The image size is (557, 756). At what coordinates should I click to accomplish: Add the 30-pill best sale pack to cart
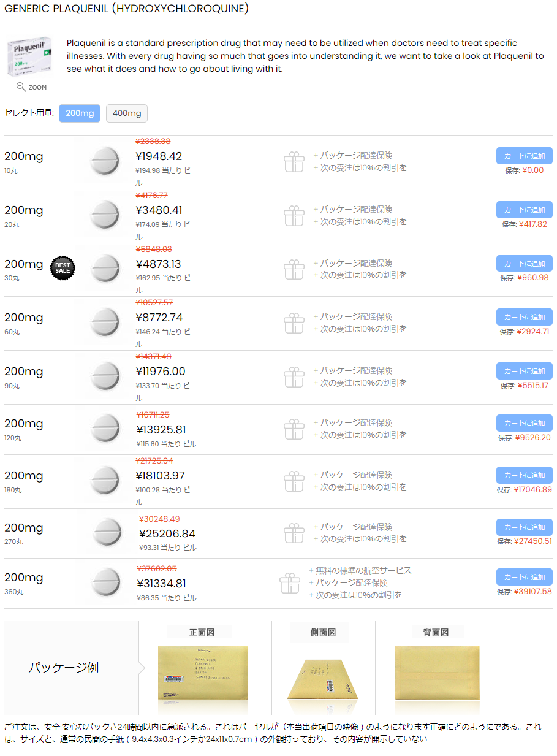(x=525, y=264)
